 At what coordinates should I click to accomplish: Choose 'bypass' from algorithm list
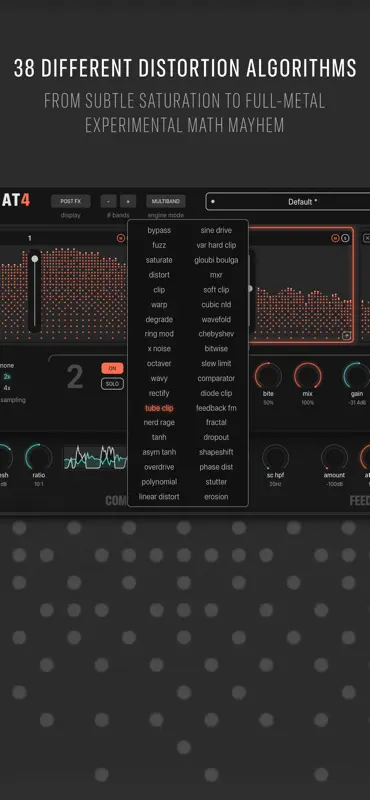point(159,231)
